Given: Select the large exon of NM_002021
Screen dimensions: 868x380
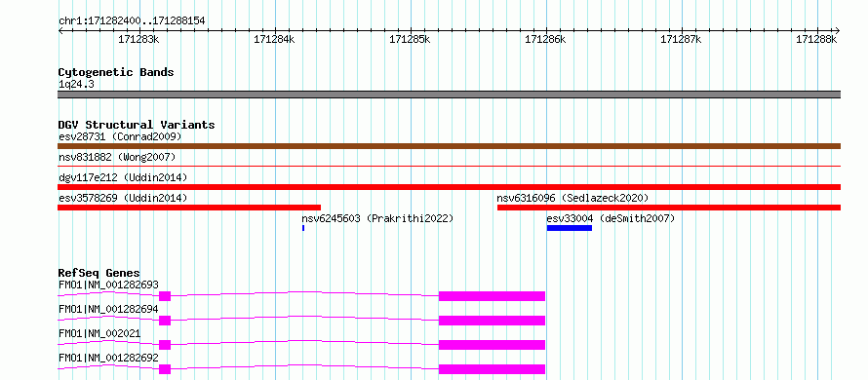Looking at the screenshot, I should [493, 345].
